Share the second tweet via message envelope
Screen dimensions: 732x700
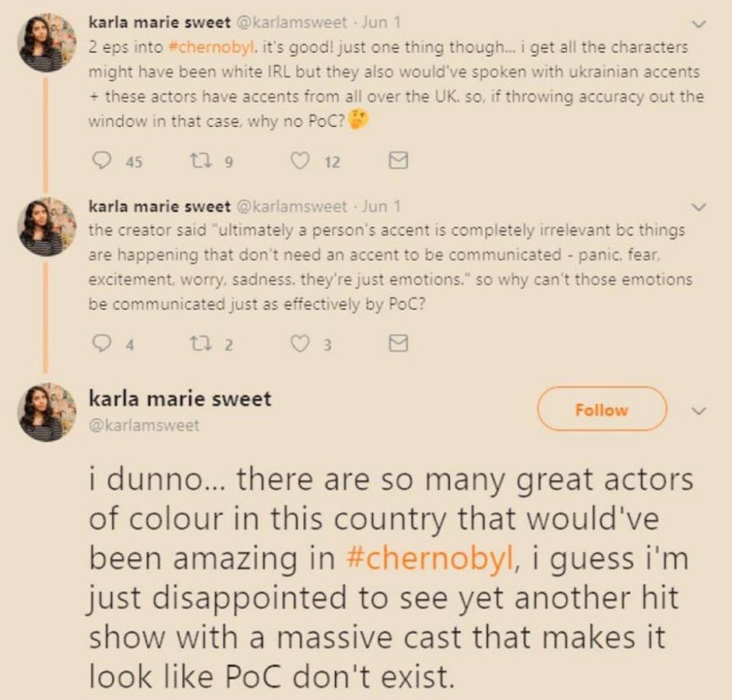pyautogui.click(x=398, y=343)
